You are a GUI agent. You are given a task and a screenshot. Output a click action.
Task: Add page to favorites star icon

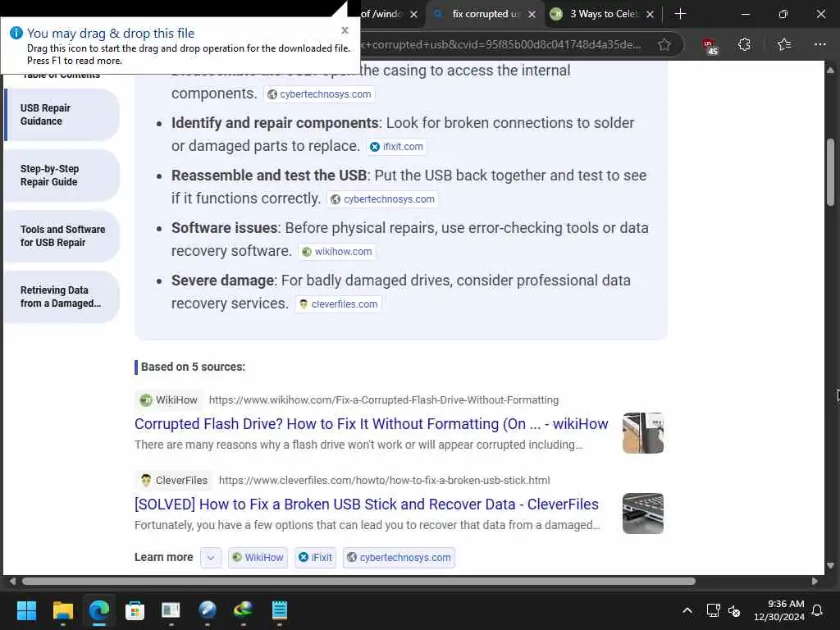coord(664,44)
